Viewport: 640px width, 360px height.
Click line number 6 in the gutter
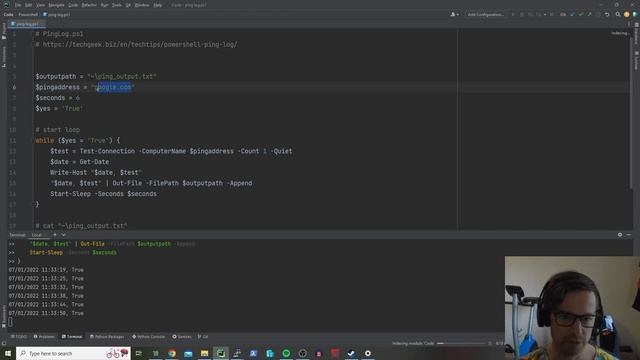click(14, 87)
